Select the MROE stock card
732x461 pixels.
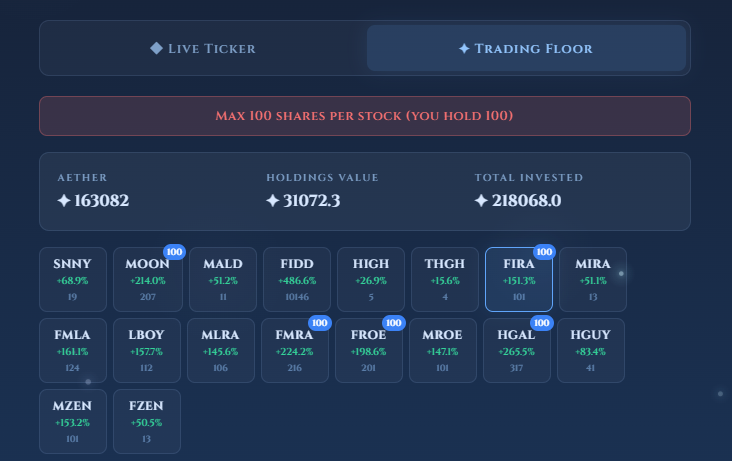[x=443, y=350]
